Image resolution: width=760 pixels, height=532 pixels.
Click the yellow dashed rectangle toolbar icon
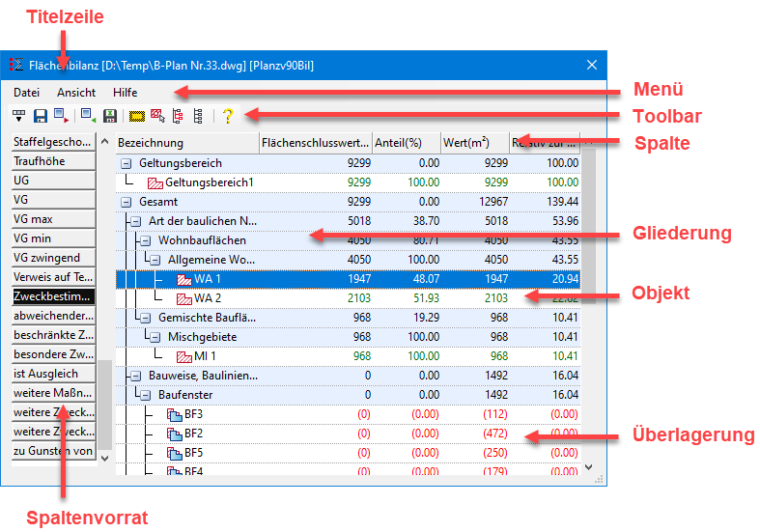tap(137, 116)
